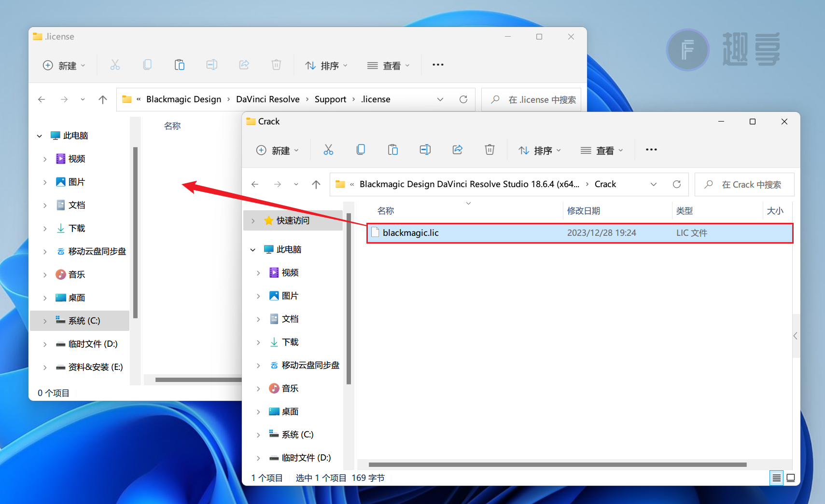Image resolution: width=825 pixels, height=504 pixels.
Task: Go forward in Crack window navigation
Action: coord(278,184)
